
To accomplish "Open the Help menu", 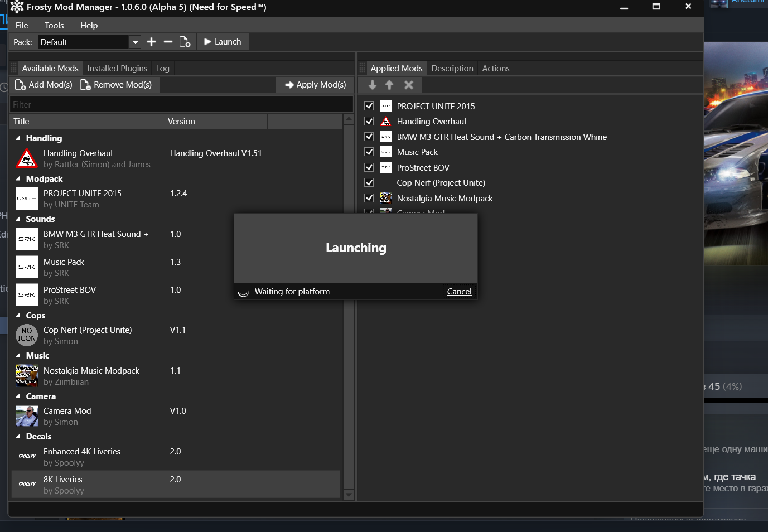I will [89, 26].
